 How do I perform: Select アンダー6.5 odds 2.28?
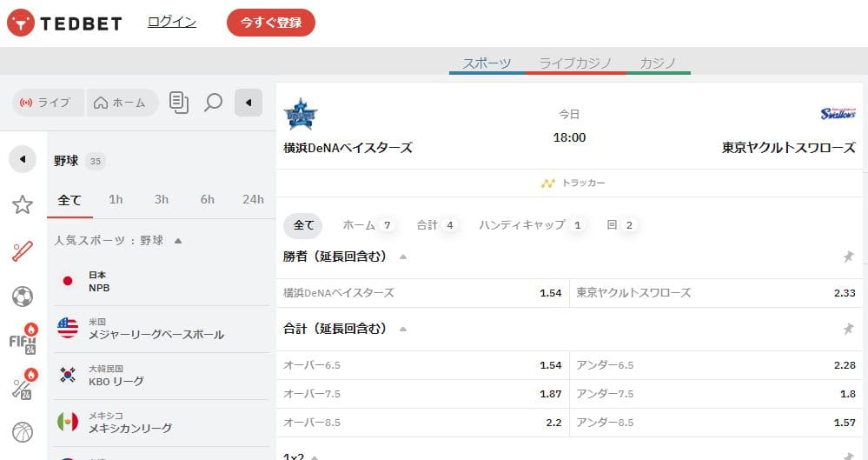coord(716,365)
